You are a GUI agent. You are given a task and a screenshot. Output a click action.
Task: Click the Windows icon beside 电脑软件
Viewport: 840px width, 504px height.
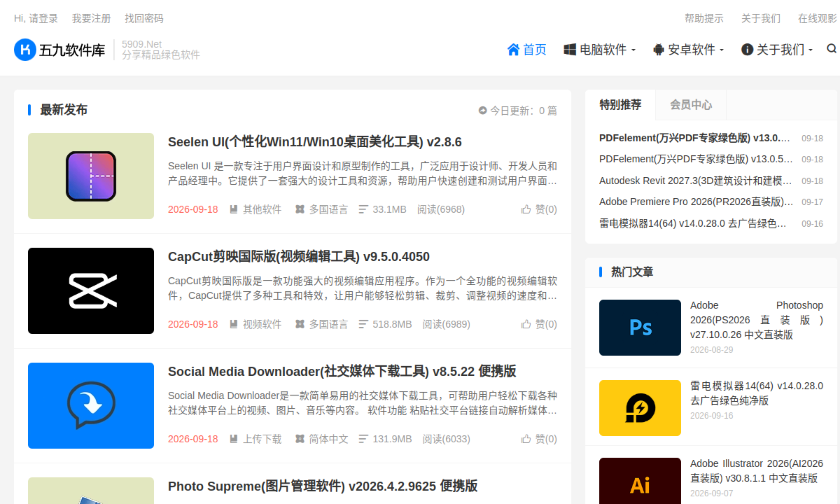click(x=570, y=49)
